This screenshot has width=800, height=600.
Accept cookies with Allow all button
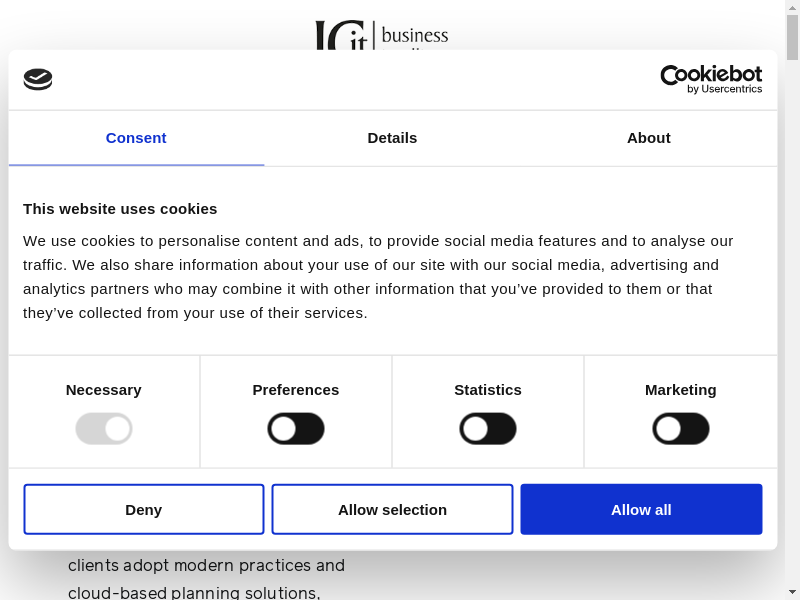pos(641,509)
